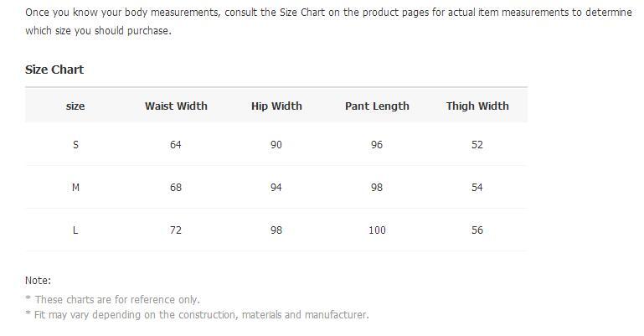
Task: Click the Note: label
Action: pos(39,281)
